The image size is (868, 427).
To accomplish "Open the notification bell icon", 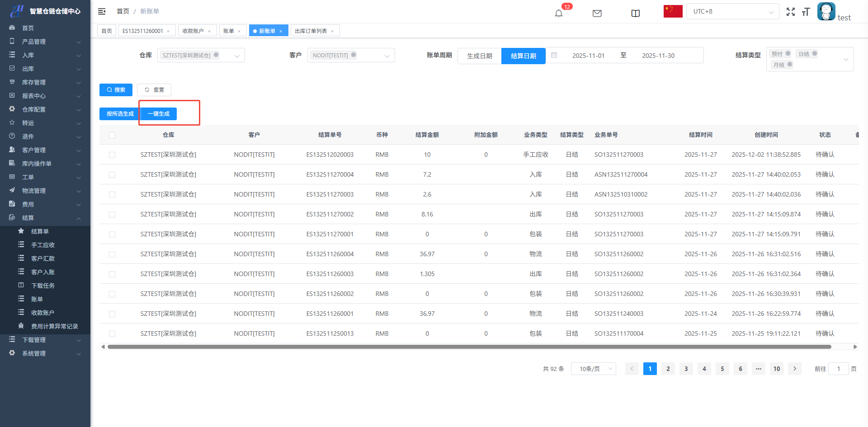I will point(559,13).
